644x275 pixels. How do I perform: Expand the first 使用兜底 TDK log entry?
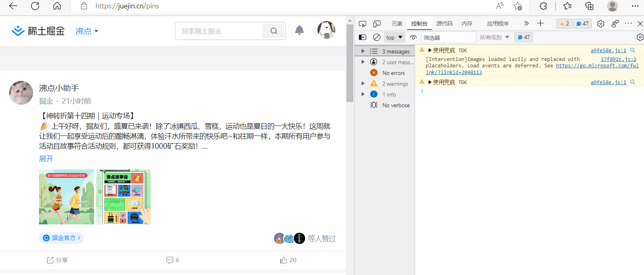(430, 50)
